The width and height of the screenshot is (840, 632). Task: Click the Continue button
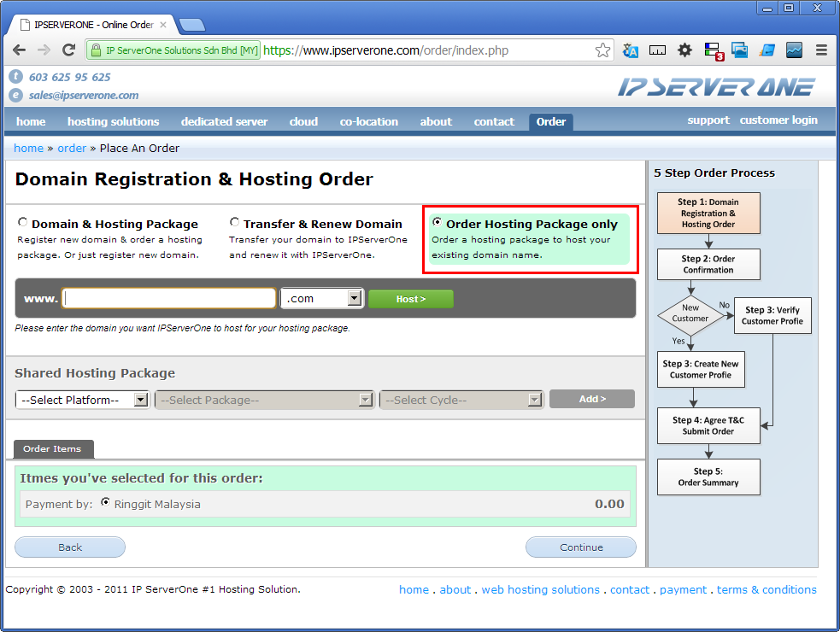click(581, 547)
